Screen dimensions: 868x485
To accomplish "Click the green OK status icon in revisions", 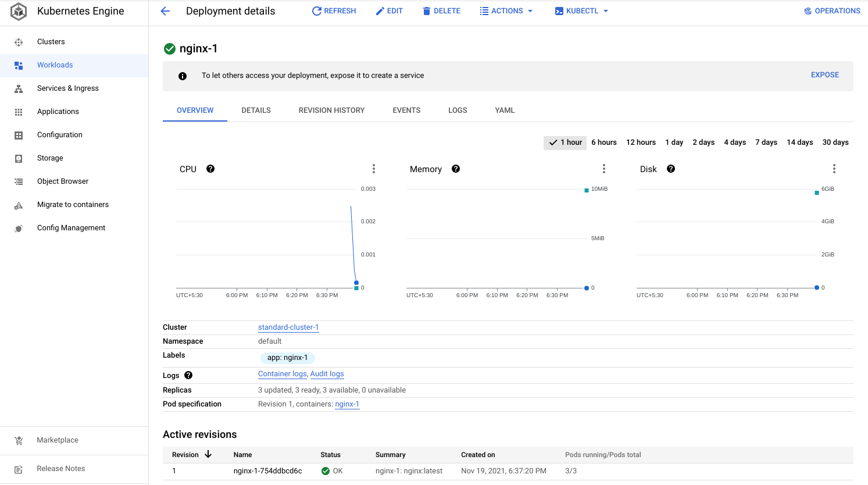I will (x=326, y=471).
